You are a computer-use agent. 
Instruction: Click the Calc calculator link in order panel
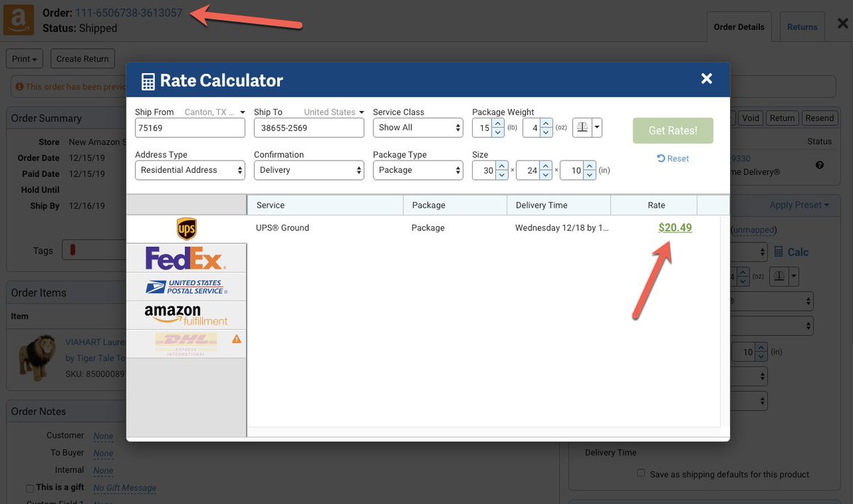(x=791, y=252)
